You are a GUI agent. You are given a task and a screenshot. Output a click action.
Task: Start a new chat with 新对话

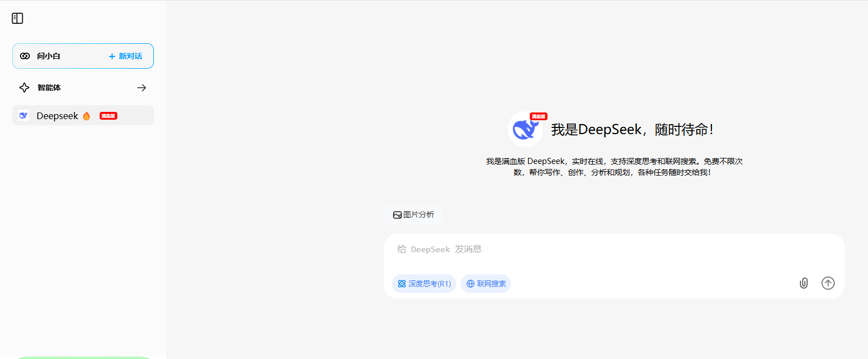[x=126, y=56]
